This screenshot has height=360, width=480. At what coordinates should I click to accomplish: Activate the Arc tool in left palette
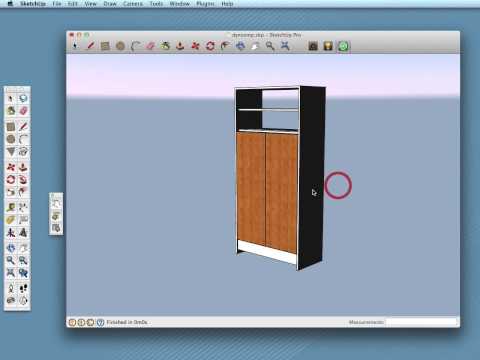tap(23, 139)
